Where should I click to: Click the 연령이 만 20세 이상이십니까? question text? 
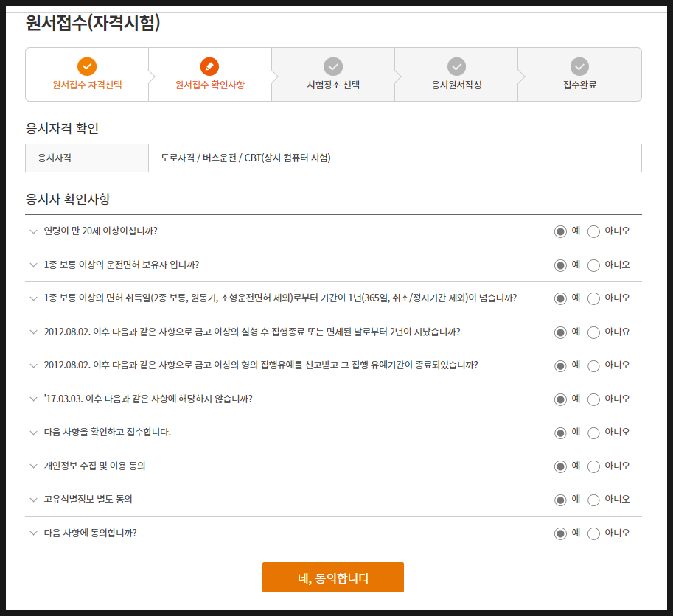(100, 231)
